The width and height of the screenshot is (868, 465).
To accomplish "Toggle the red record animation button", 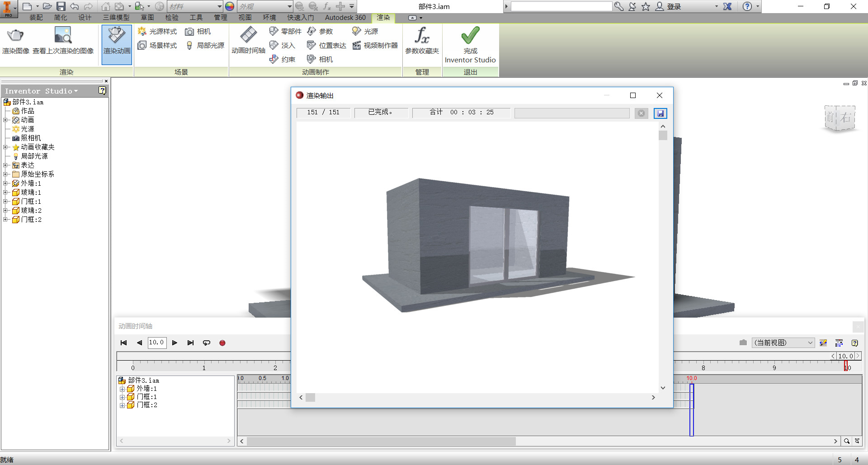I will 222,343.
